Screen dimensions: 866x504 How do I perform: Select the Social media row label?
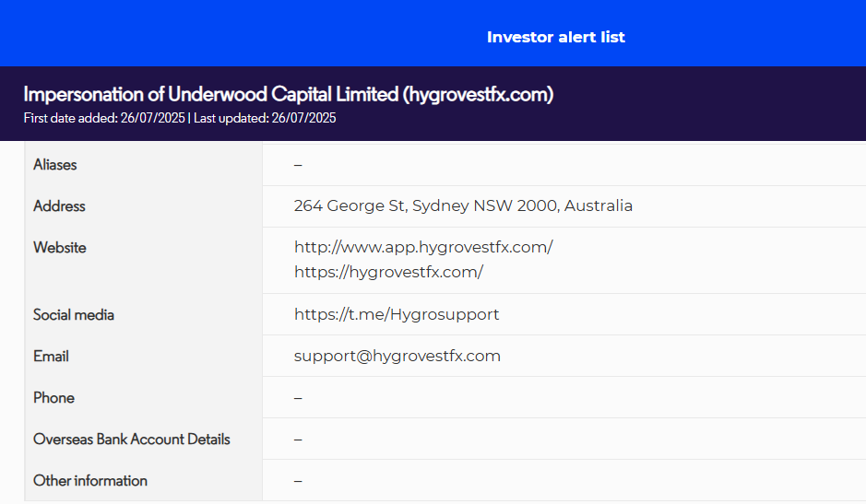pos(74,315)
